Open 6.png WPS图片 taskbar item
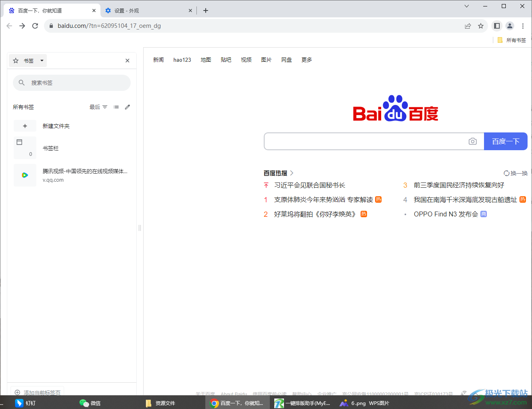 point(365,403)
